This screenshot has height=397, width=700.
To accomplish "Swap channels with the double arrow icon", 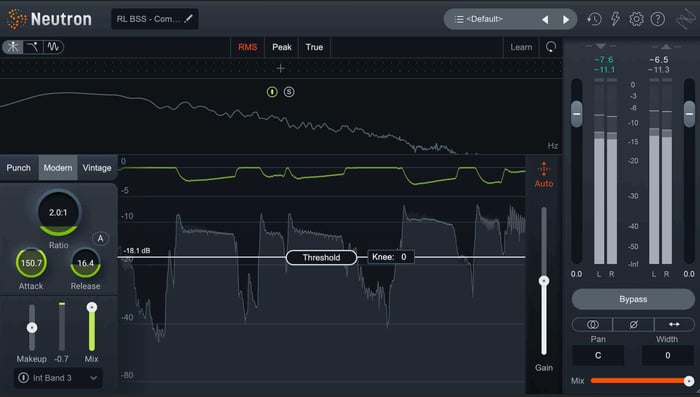I will [x=674, y=324].
